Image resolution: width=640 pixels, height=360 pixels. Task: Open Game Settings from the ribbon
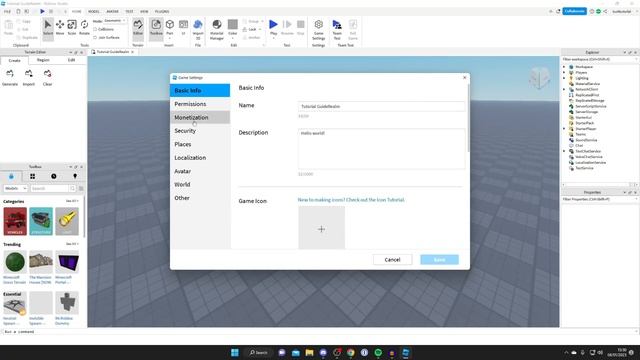(x=318, y=29)
